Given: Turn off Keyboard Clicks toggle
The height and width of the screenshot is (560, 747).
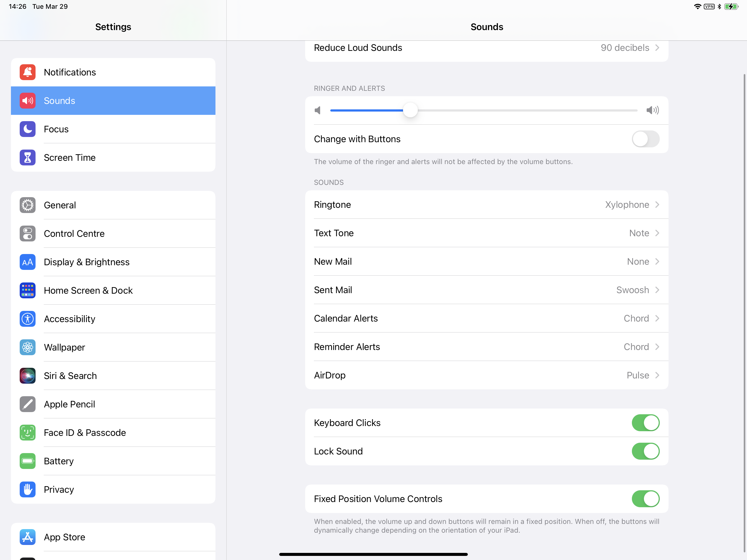Looking at the screenshot, I should click(645, 423).
